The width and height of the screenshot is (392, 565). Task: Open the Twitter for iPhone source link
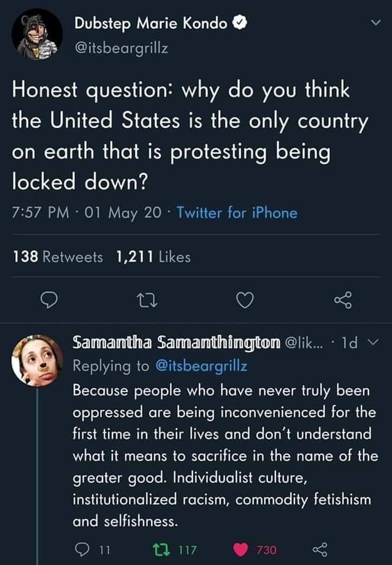click(236, 213)
